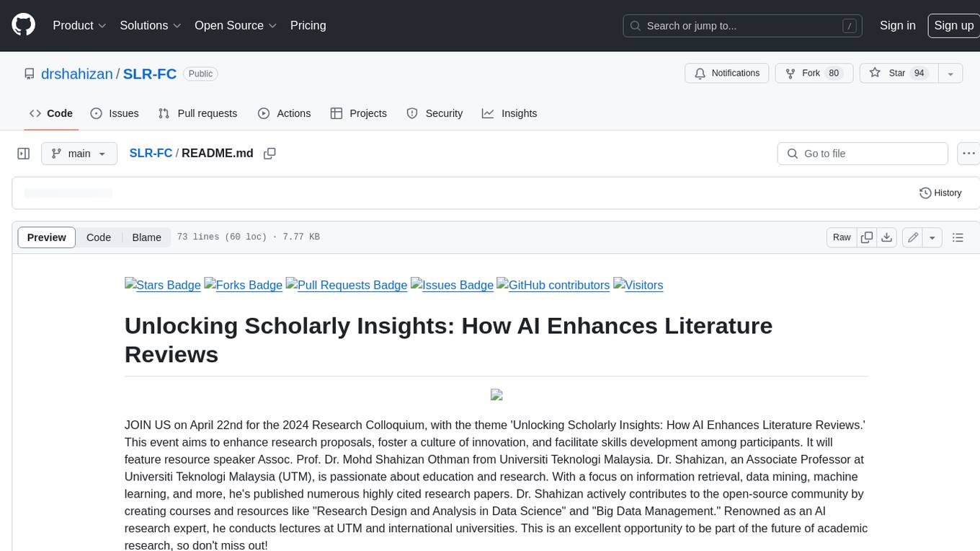Expand the edit options dropdown

932,237
